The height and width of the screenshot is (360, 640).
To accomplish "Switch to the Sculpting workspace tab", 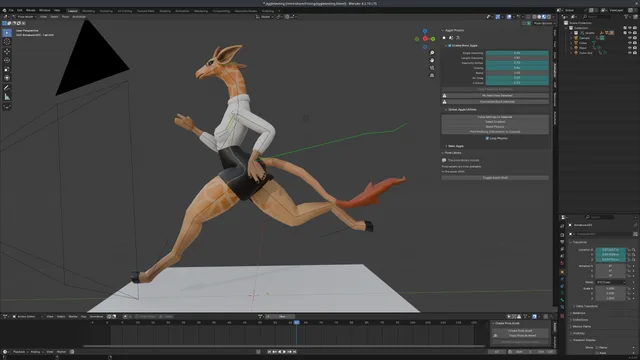I will pos(106,11).
